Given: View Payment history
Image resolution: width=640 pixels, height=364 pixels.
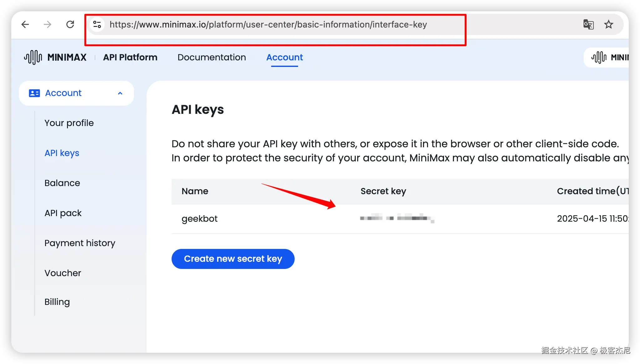Looking at the screenshot, I should tap(80, 243).
